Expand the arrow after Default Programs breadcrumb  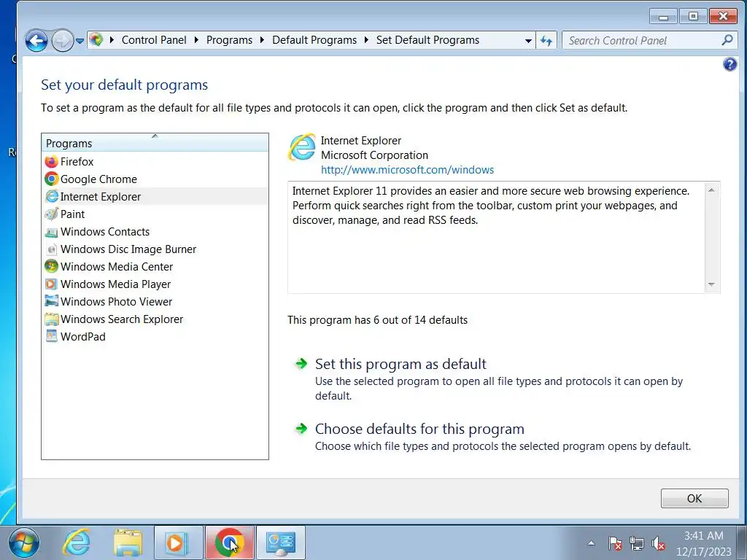[366, 40]
